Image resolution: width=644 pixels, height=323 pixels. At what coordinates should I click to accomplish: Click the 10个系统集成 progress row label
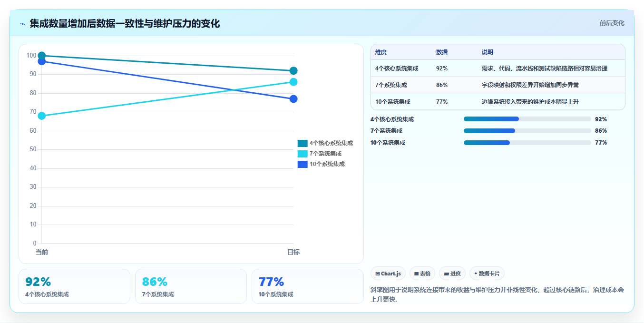coord(388,143)
